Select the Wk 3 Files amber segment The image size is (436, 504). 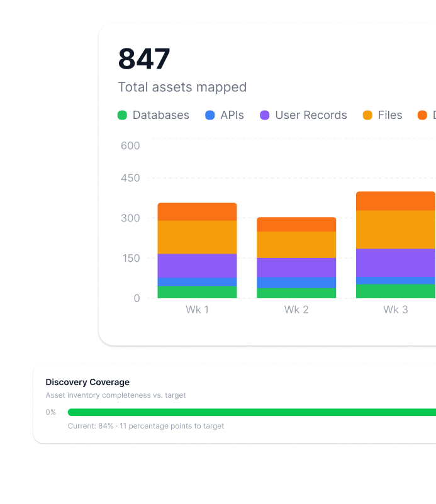click(396, 230)
